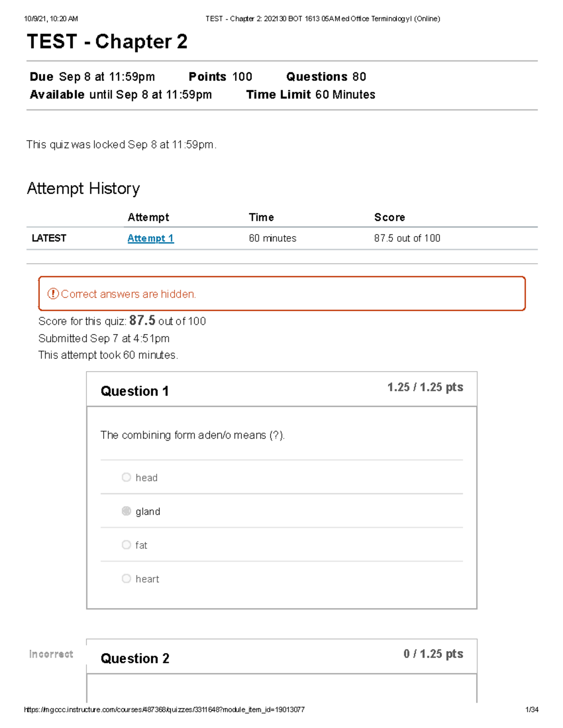
Task: Click the '0 / 1.25 pts' score label
Action: point(433,654)
